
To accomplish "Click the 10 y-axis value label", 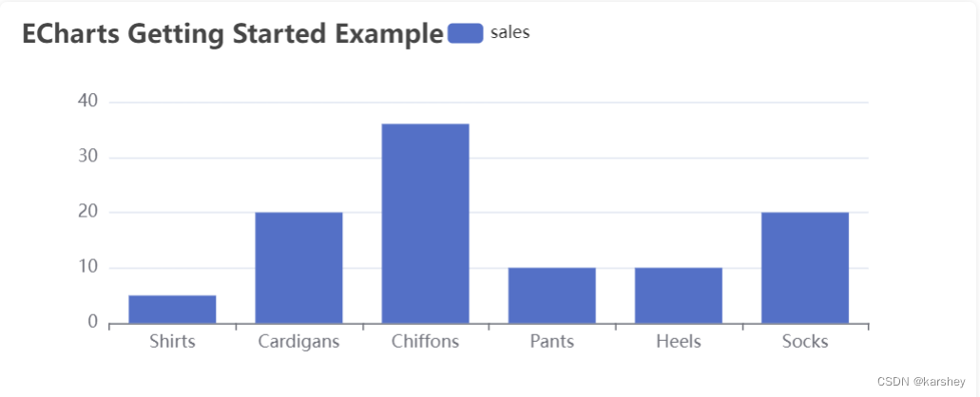I will [89, 267].
